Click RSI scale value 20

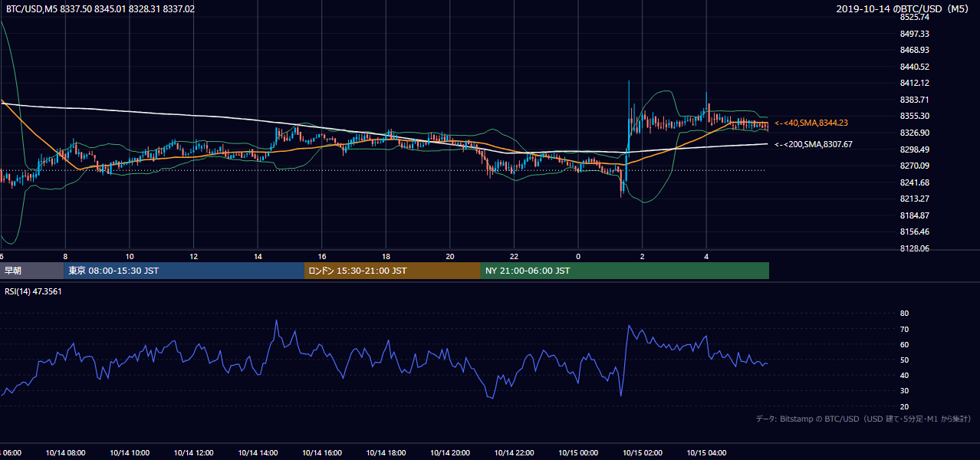pyautogui.click(x=905, y=406)
